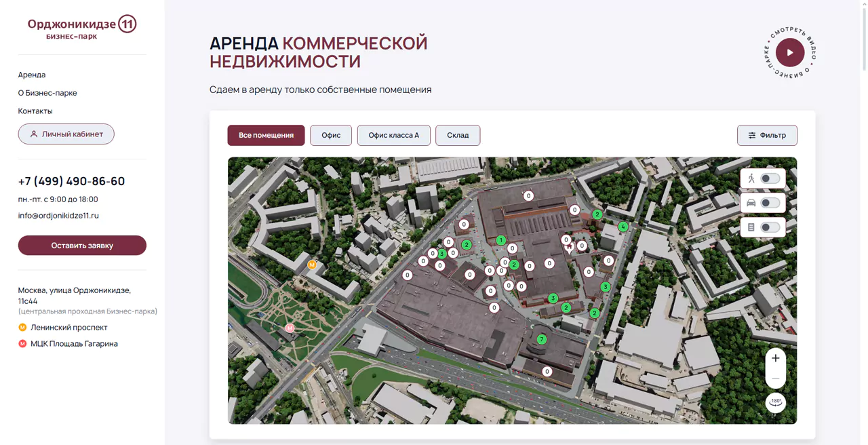Switch on the buildings display toggle
The height and width of the screenshot is (445, 868).
tap(770, 227)
